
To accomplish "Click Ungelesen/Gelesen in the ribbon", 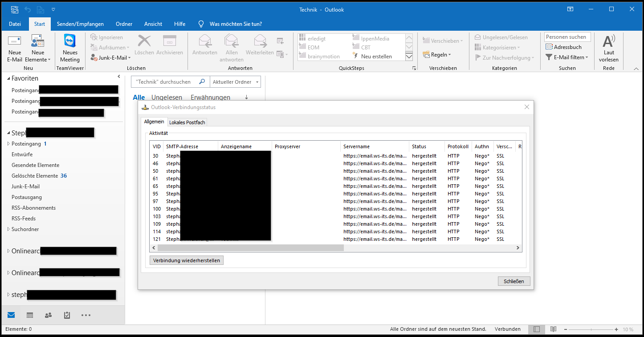I will click(501, 37).
